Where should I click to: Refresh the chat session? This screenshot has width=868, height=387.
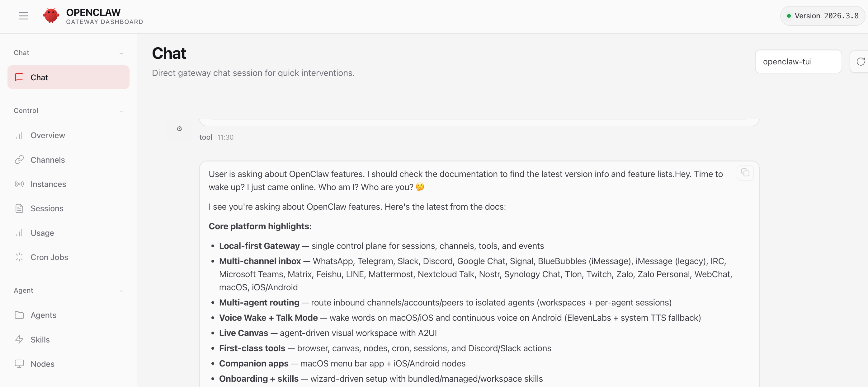[x=860, y=62]
